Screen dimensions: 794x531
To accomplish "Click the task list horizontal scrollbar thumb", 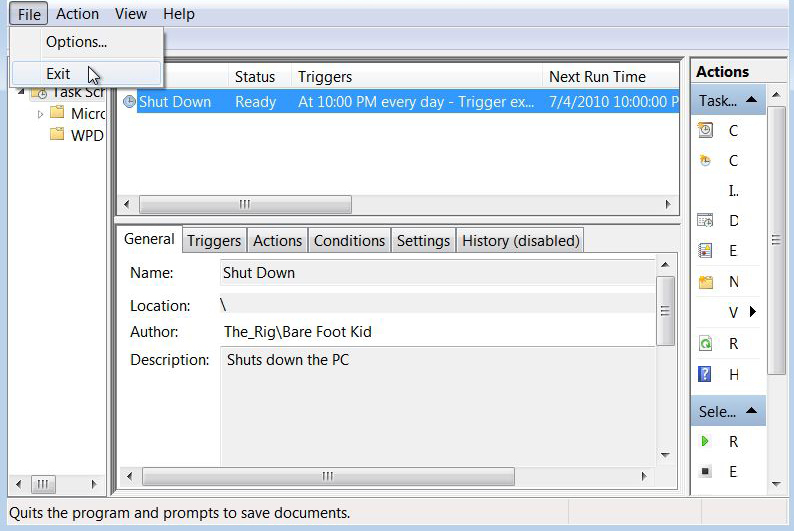I will [x=245, y=205].
